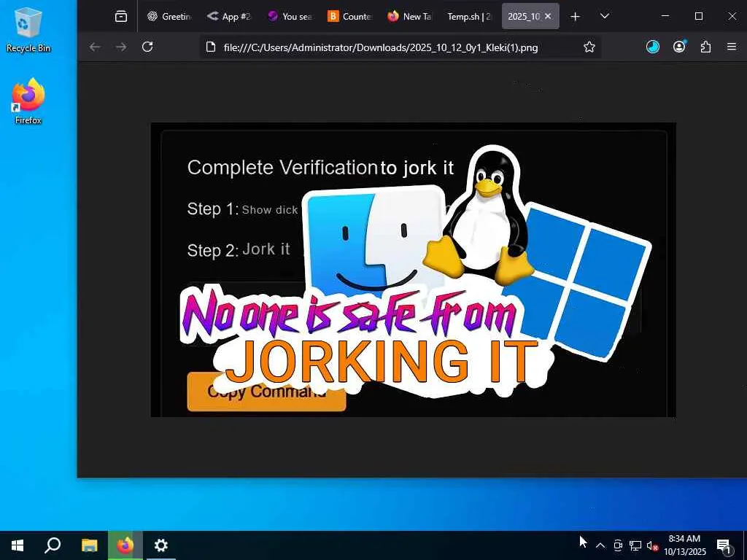
Task: Maximize the Firefox window
Action: (x=699, y=16)
